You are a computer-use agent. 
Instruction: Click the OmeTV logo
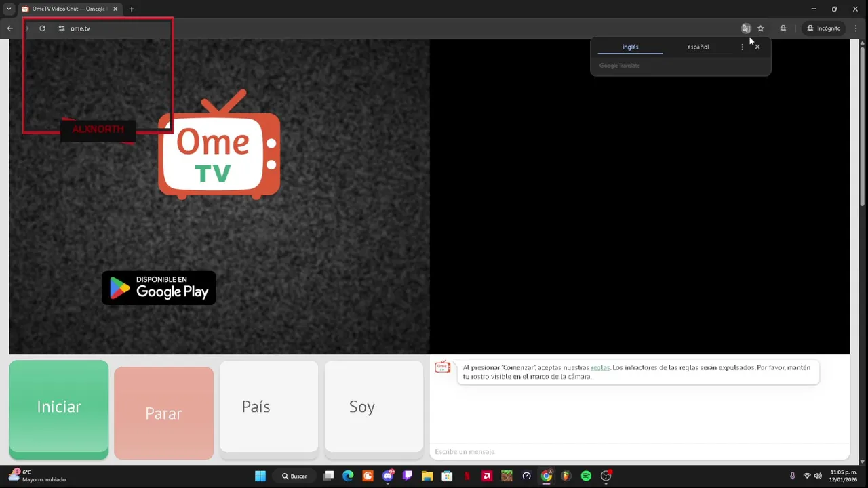coord(219,144)
